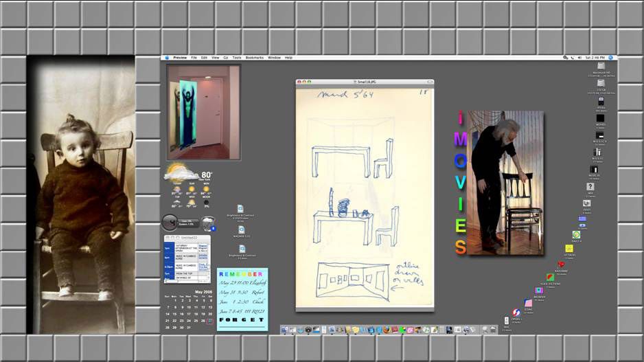Screen dimensions: 644x362
Task: Open the Bookmarks menu
Action: (254, 58)
